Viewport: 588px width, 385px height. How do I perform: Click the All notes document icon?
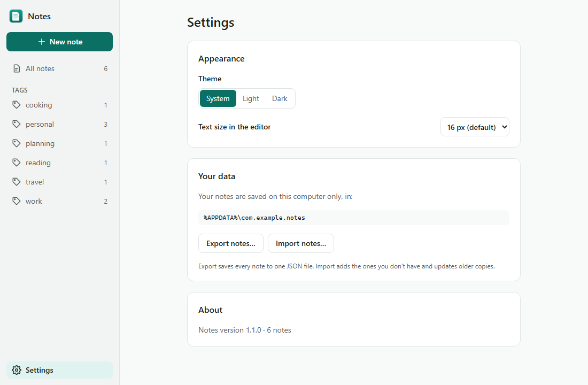[17, 68]
